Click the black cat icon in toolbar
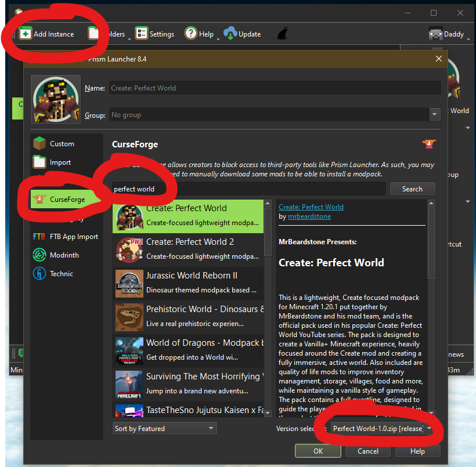Image resolution: width=476 pixels, height=467 pixels. click(283, 34)
